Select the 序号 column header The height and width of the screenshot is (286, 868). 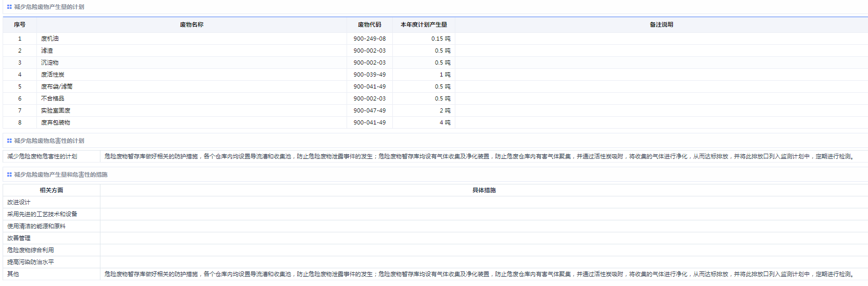pos(20,25)
